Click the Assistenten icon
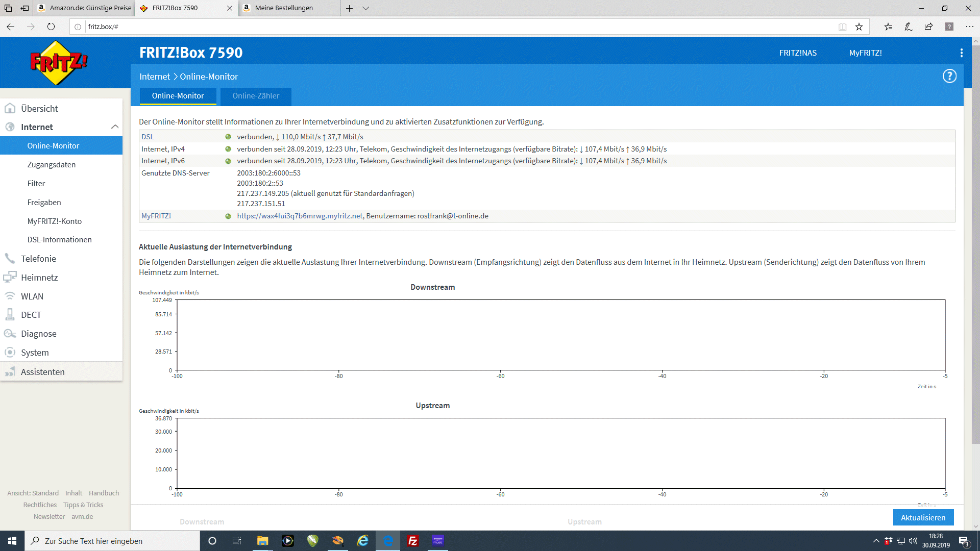980x551 pixels. [x=10, y=372]
